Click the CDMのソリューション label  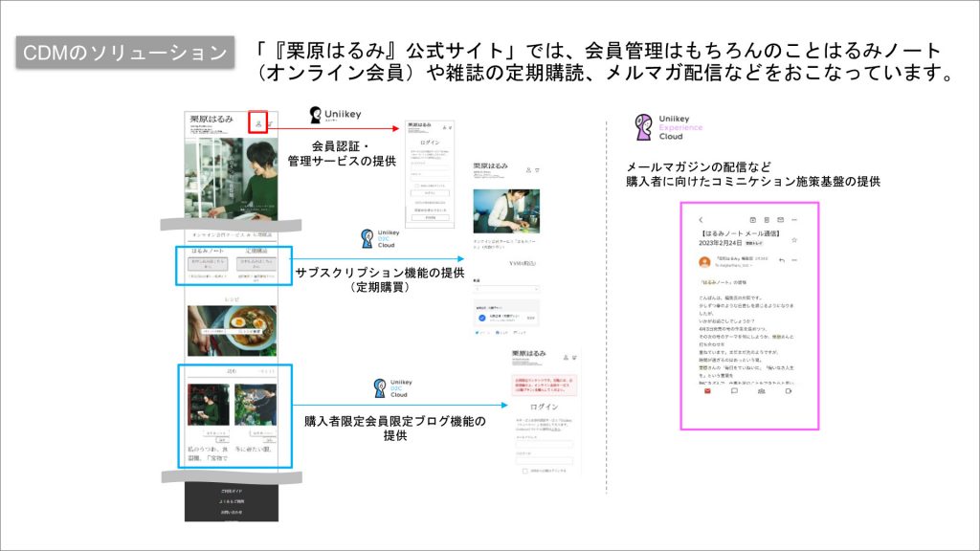coord(125,52)
